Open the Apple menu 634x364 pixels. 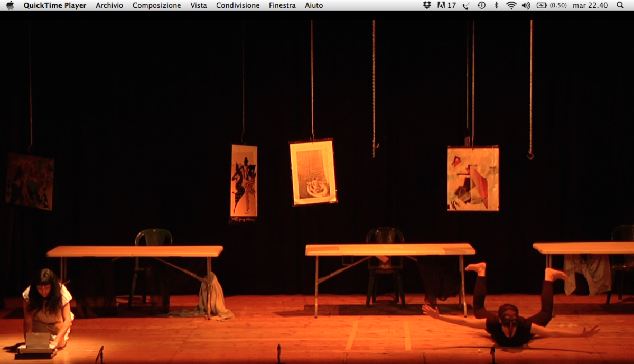[x=10, y=5]
